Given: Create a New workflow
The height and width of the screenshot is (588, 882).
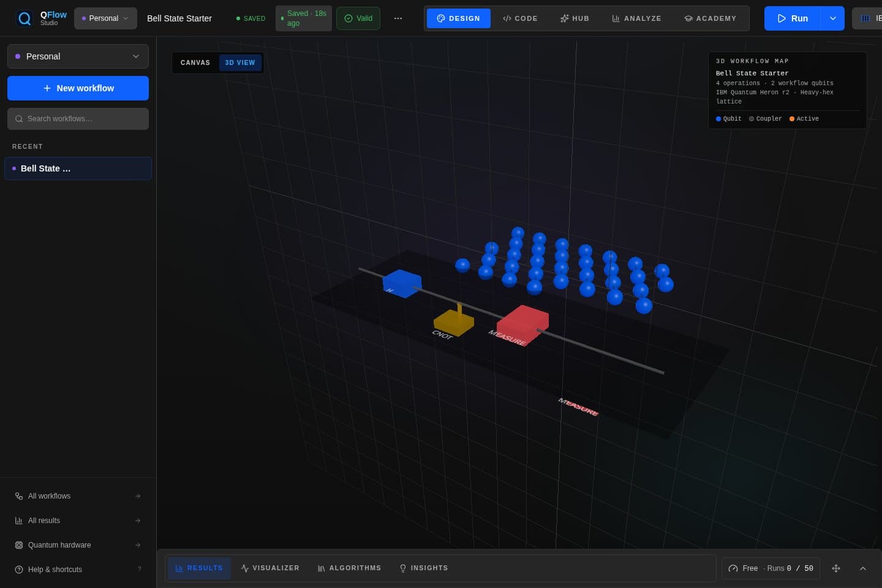Looking at the screenshot, I should (78, 88).
